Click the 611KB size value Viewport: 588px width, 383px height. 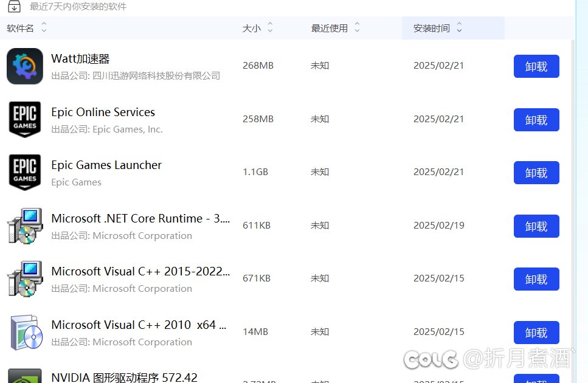click(257, 226)
